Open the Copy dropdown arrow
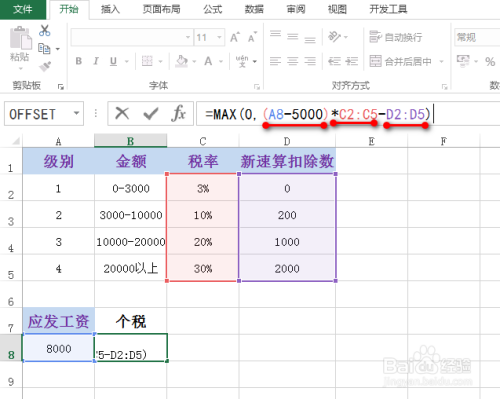 point(58,49)
